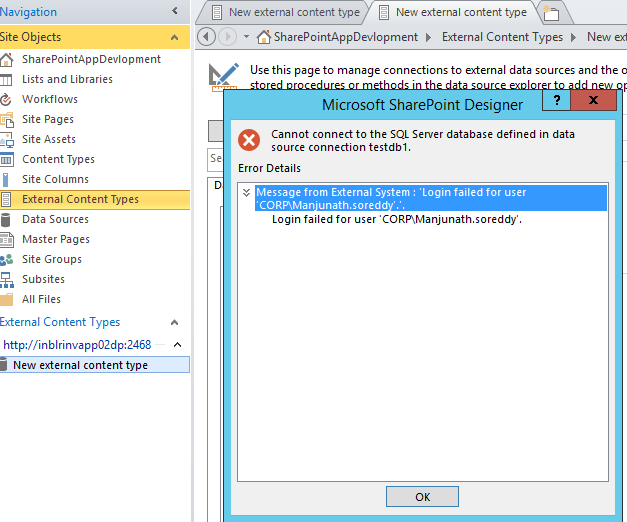Open Site Groups
Image resolution: width=627 pixels, height=522 pixels.
(52, 259)
